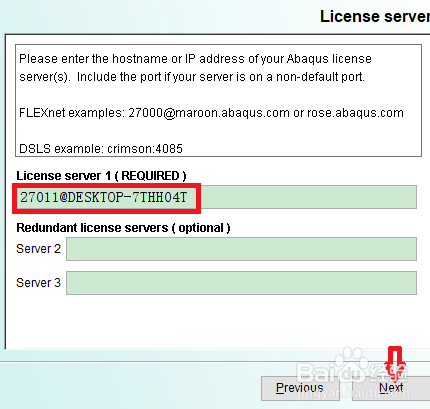Select the DSLS example crimson:4085 line
Screen dimensions: 430x409
[x=101, y=148]
